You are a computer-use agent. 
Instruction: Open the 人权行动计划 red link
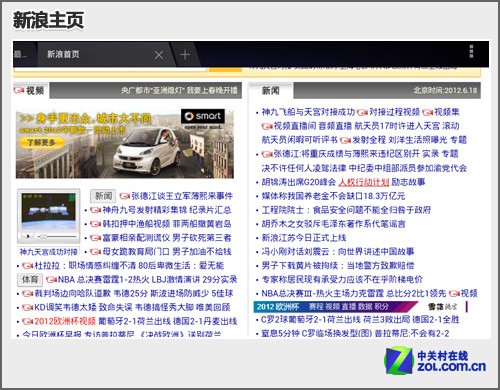point(364,182)
